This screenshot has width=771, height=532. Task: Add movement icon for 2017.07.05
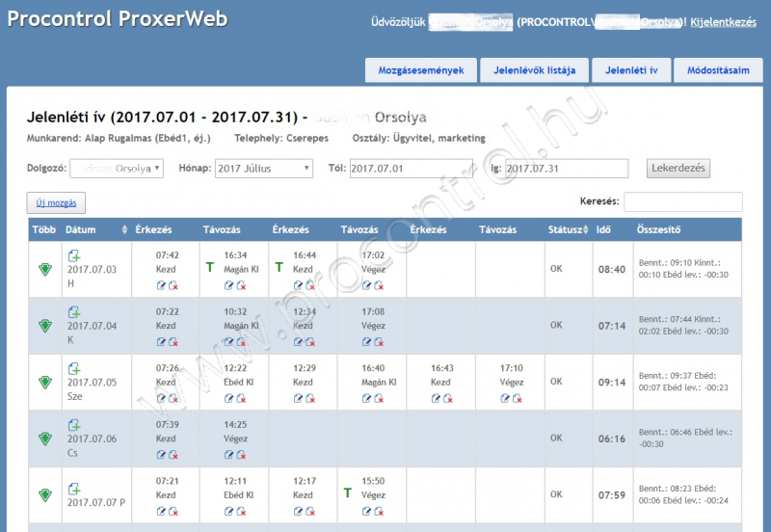74,369
